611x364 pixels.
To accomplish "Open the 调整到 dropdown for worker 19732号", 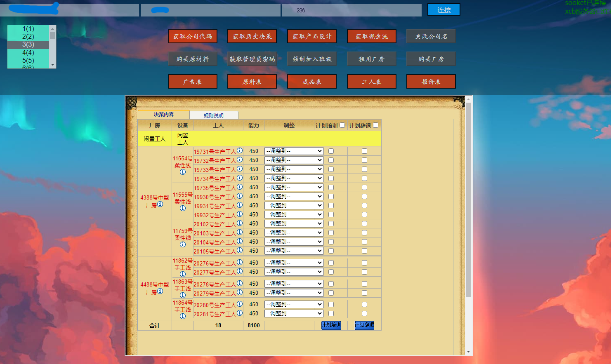I will click(x=294, y=160).
